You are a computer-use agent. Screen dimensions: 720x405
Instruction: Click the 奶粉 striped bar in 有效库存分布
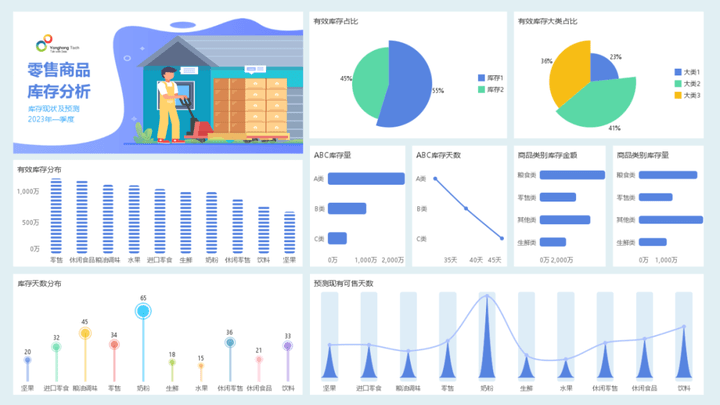click(x=211, y=223)
